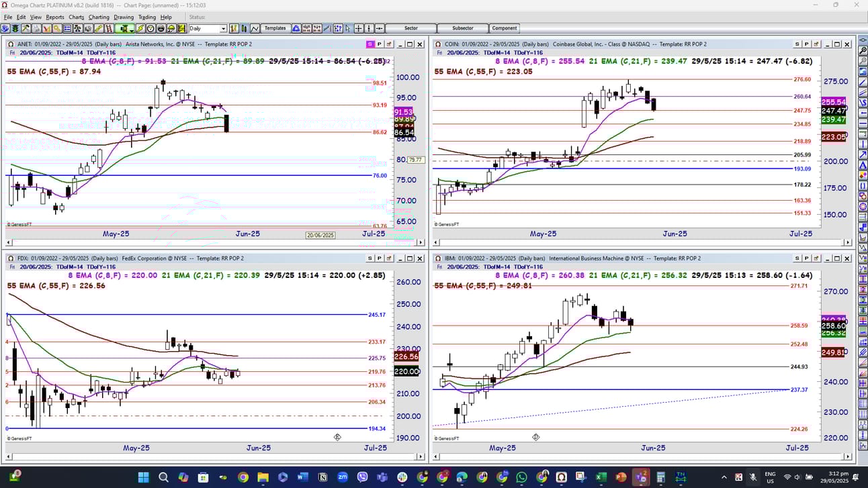Screen dimensions: 868x488
Task: Toggle the S button on the COIN chart
Action: pos(797,44)
